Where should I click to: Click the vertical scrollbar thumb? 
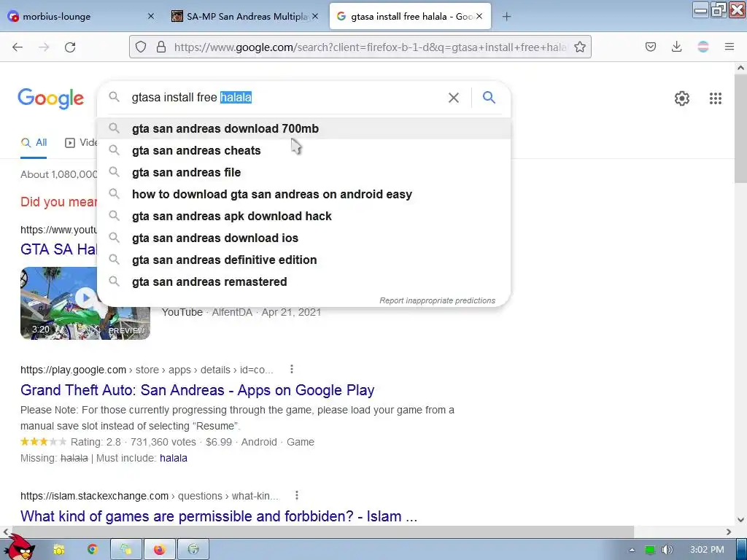741,128
